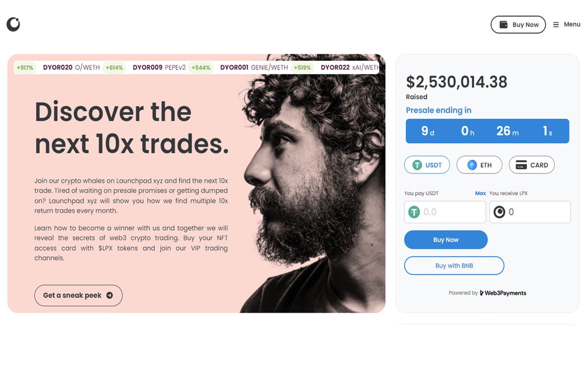Click Get a sneak peek button
Viewport: 588px width, 368px height.
coord(78,295)
